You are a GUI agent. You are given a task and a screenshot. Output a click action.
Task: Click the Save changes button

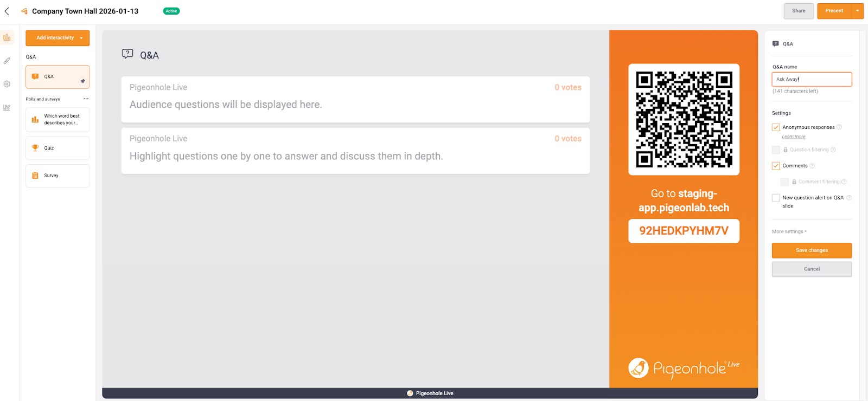tap(812, 250)
